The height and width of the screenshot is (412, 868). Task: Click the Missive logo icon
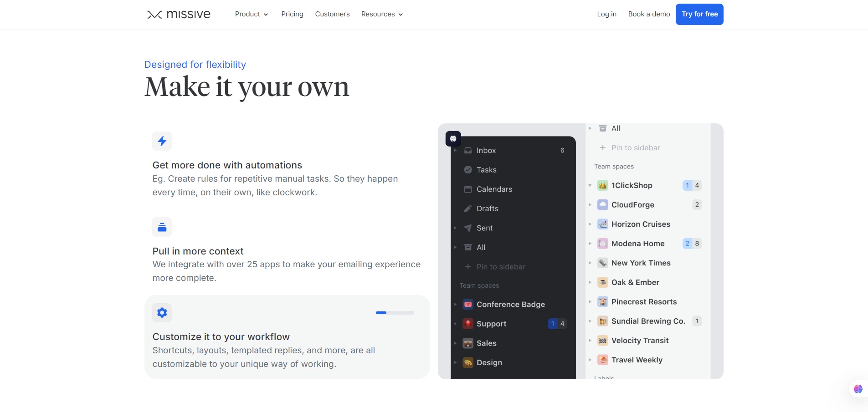click(x=154, y=15)
